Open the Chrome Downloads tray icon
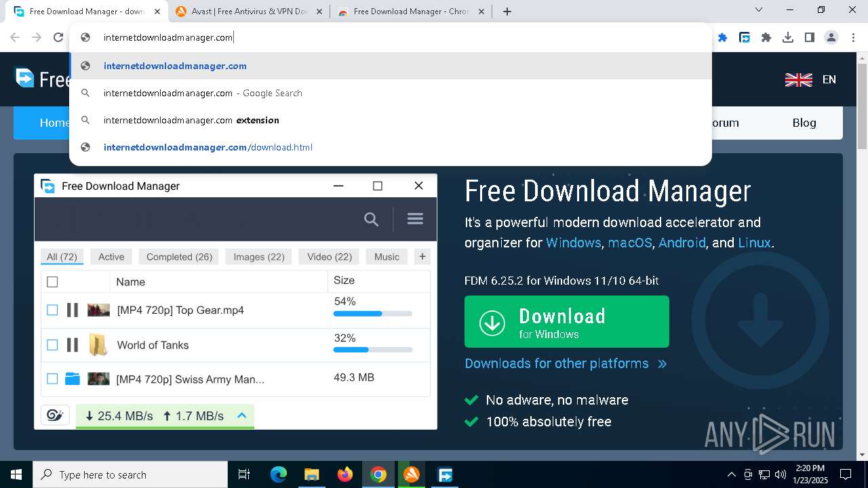Image resolution: width=868 pixels, height=488 pixels. click(788, 37)
